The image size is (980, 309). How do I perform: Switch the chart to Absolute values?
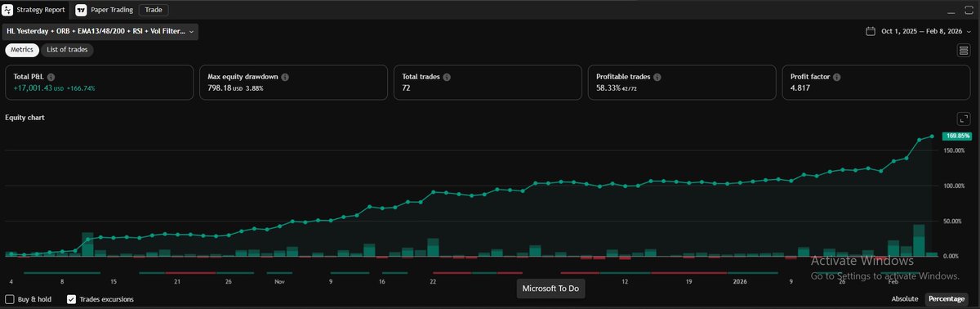pos(904,299)
